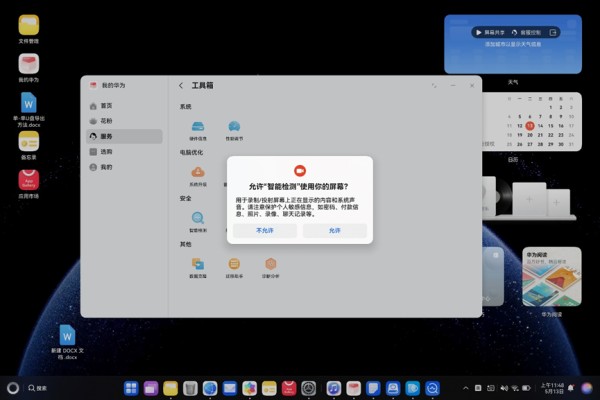600x400 pixels.
Task: Open 备忘录 desktop icon
Action: click(29, 145)
